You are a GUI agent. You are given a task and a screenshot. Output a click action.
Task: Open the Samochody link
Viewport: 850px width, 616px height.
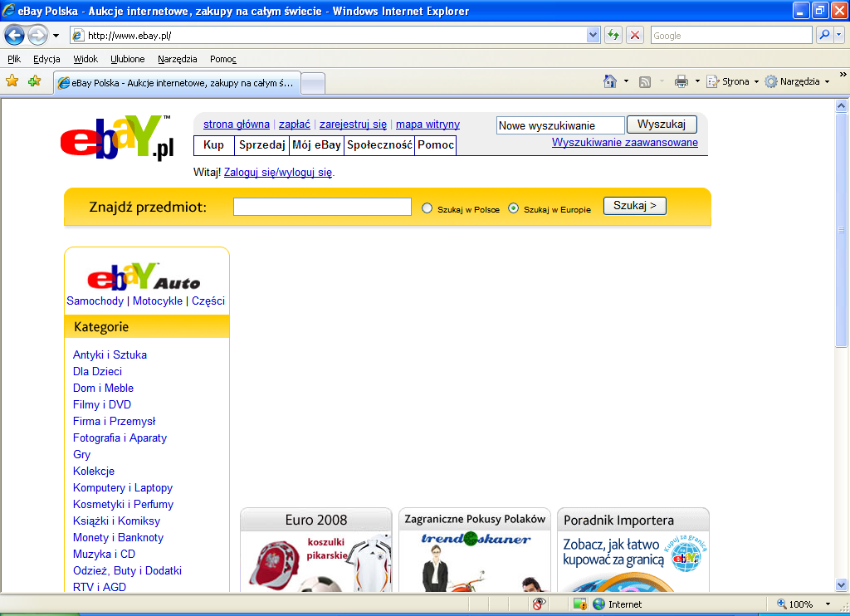click(x=95, y=301)
